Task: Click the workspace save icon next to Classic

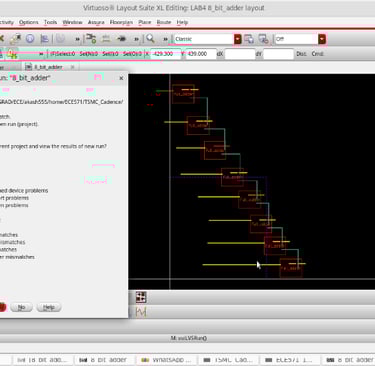Action: point(249,39)
